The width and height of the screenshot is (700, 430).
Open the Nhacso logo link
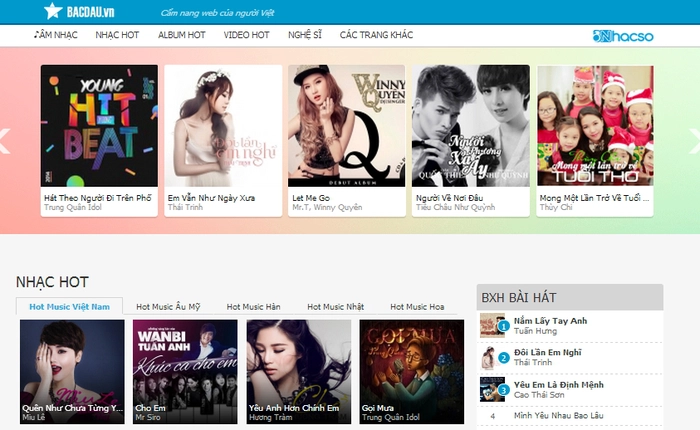click(623, 36)
